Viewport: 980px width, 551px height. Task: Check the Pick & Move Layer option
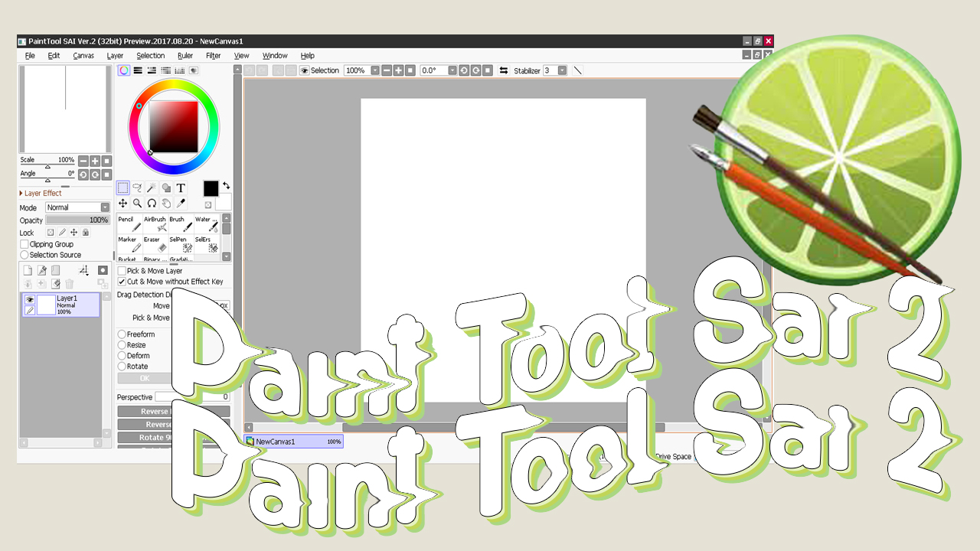pos(122,271)
